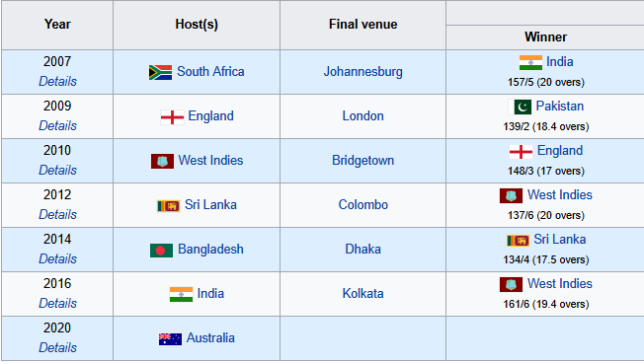The image size is (644, 364).
Task: Click India flag next to 2007 winner
Action: point(530,63)
